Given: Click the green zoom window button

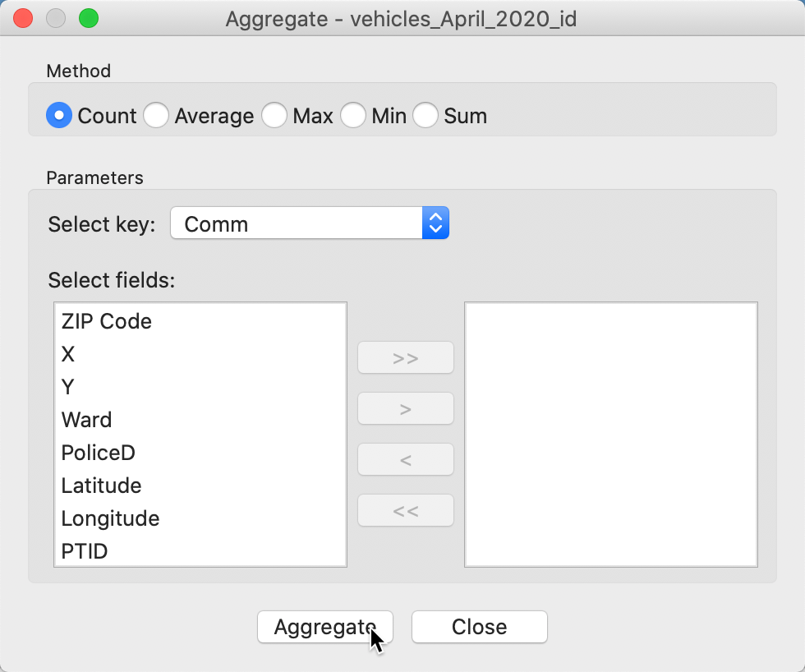Looking at the screenshot, I should tap(89, 18).
